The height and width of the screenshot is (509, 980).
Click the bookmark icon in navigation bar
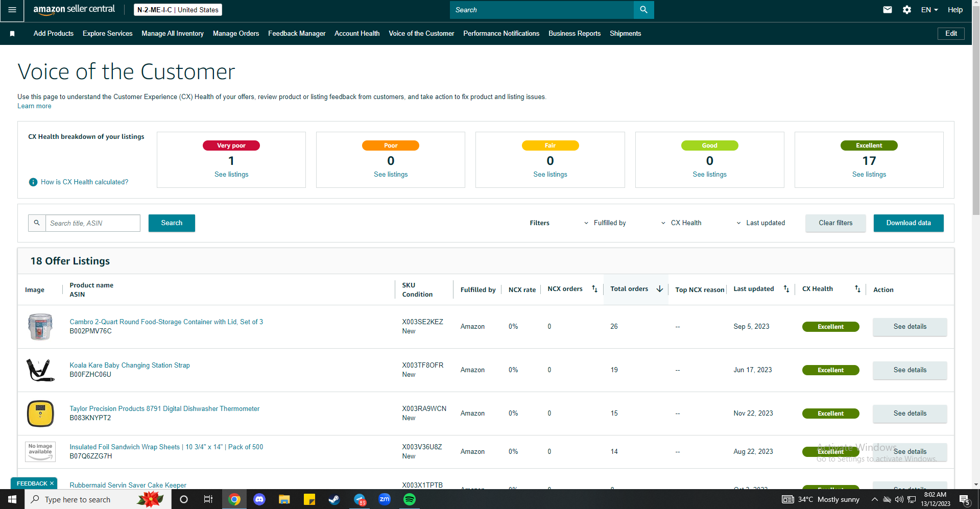coord(12,34)
